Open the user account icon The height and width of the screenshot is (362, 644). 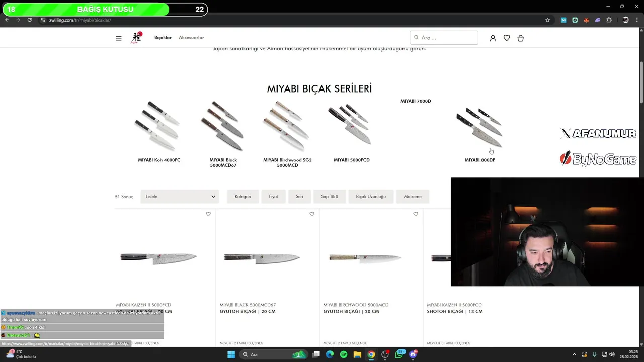click(x=493, y=38)
